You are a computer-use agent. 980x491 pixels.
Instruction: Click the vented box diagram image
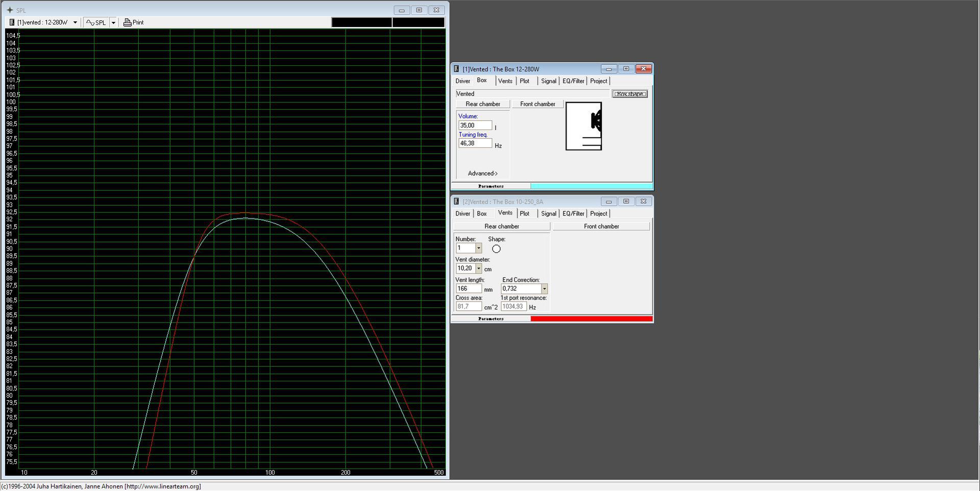[583, 126]
